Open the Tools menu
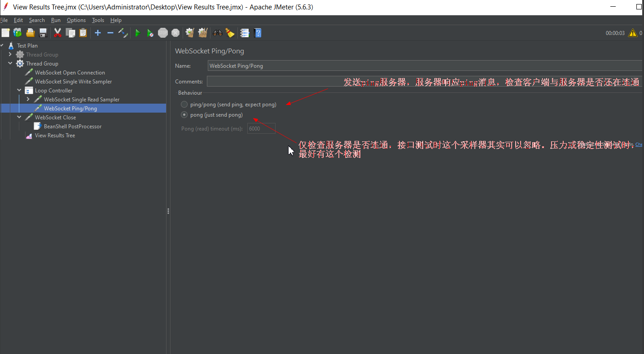This screenshot has height=354, width=644. coord(98,20)
